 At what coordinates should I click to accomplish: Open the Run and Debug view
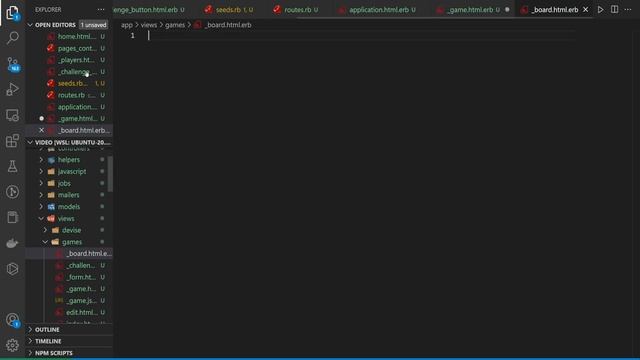click(x=13, y=89)
